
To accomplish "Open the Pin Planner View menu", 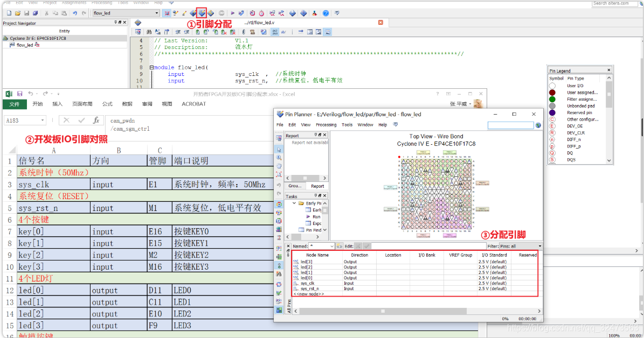I will pyautogui.click(x=306, y=125).
